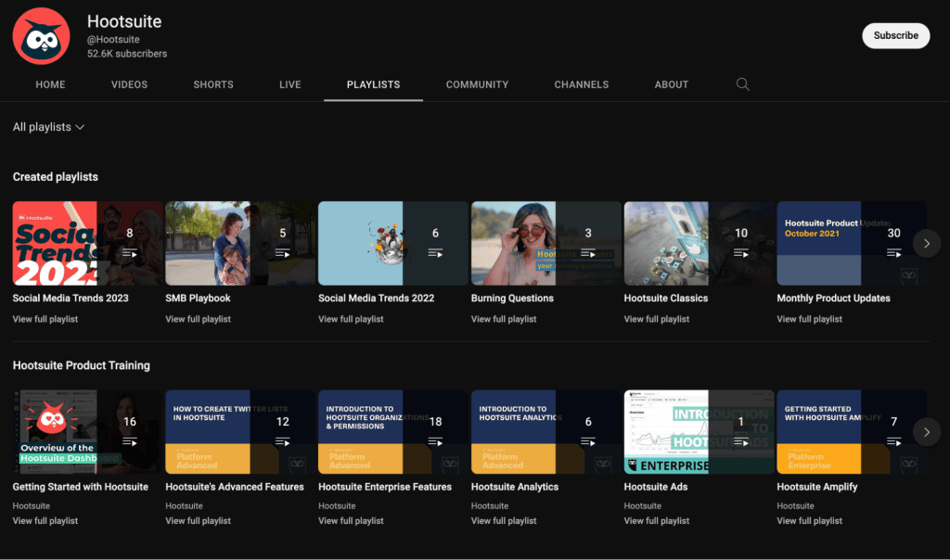Click the 52.6K subscribers text
The width and height of the screenshot is (950, 560).
[x=127, y=54]
